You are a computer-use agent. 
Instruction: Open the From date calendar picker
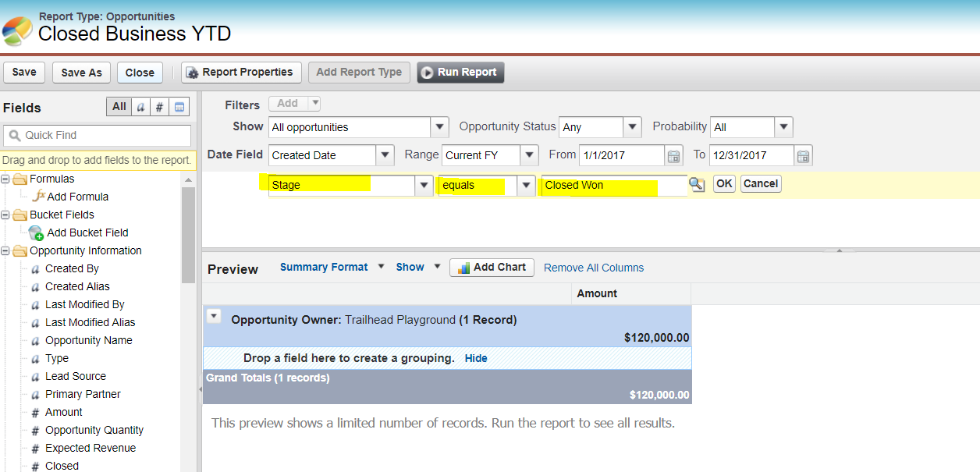point(673,155)
